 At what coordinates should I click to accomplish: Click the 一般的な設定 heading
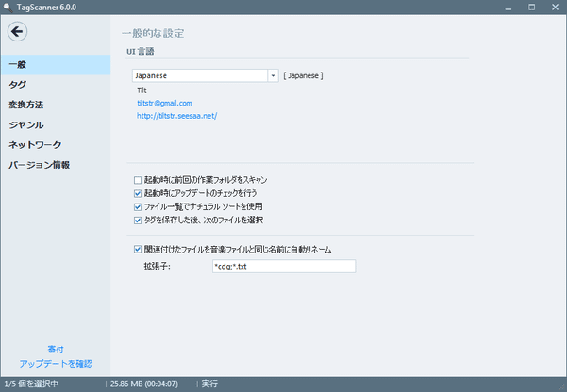coord(154,33)
